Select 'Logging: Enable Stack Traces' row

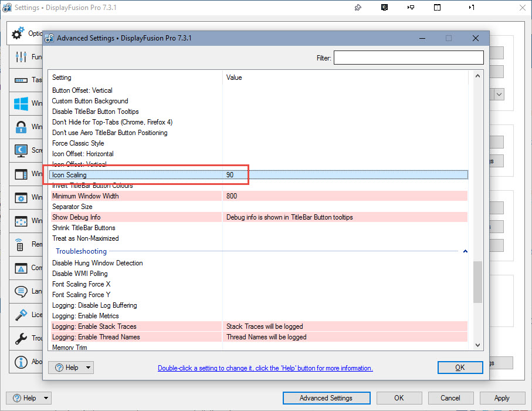tap(259, 326)
